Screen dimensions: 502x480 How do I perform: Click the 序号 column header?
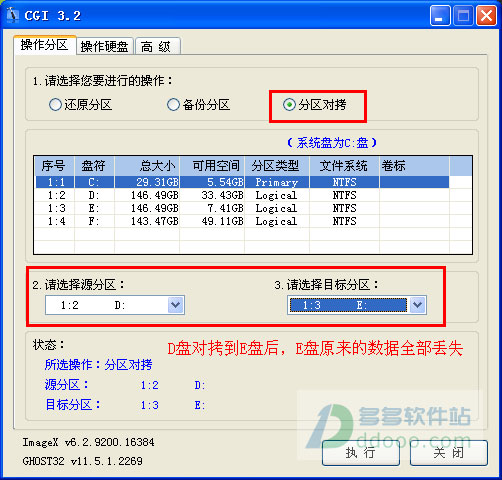(x=55, y=166)
